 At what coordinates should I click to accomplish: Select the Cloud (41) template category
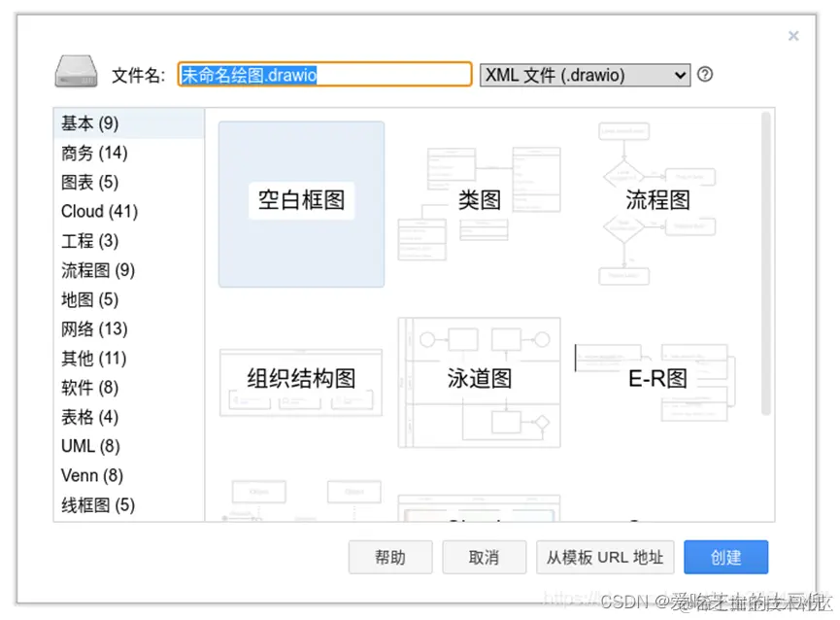[x=128, y=212]
